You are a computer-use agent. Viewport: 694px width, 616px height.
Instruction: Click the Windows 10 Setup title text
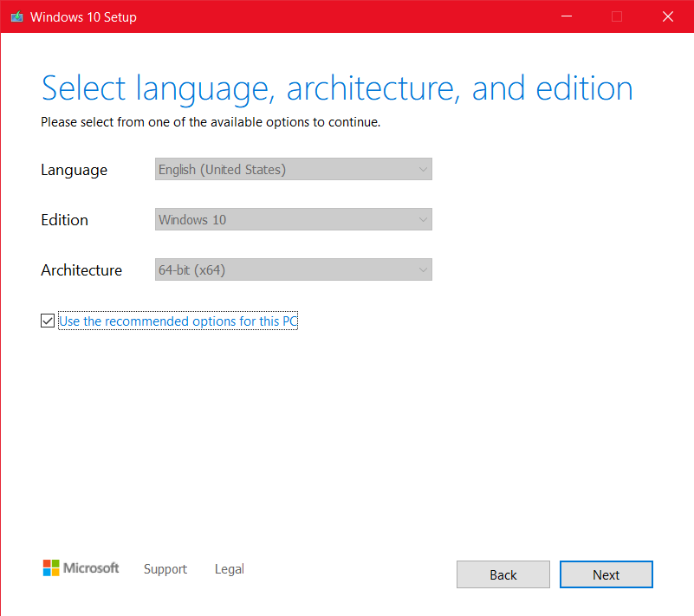pyautogui.click(x=83, y=16)
